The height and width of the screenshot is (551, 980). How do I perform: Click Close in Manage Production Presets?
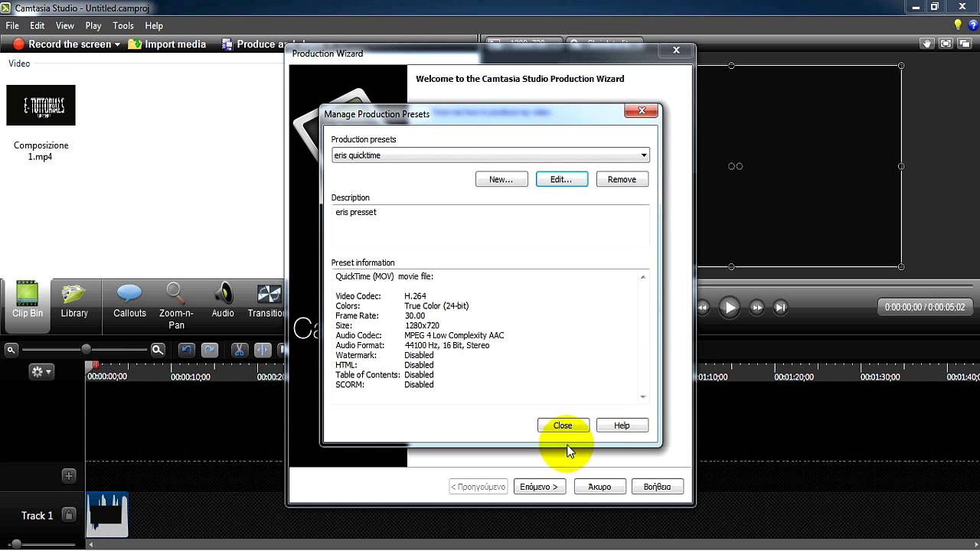(563, 425)
